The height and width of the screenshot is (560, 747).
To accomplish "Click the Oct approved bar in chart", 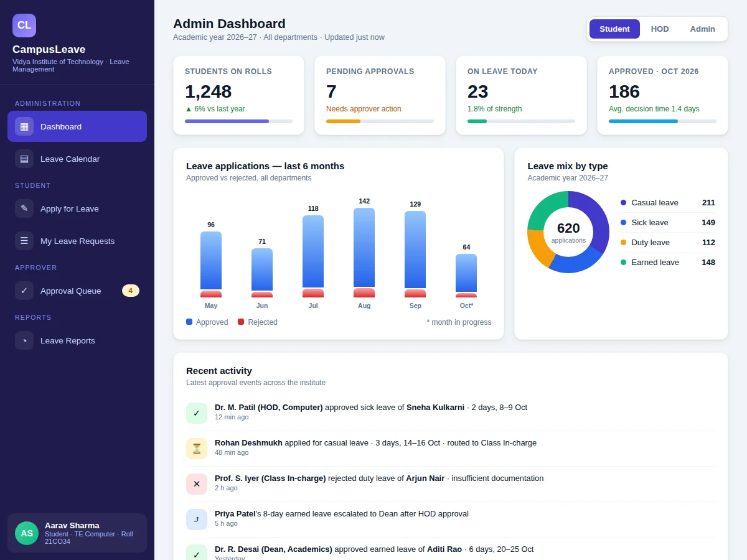I will pyautogui.click(x=466, y=273).
